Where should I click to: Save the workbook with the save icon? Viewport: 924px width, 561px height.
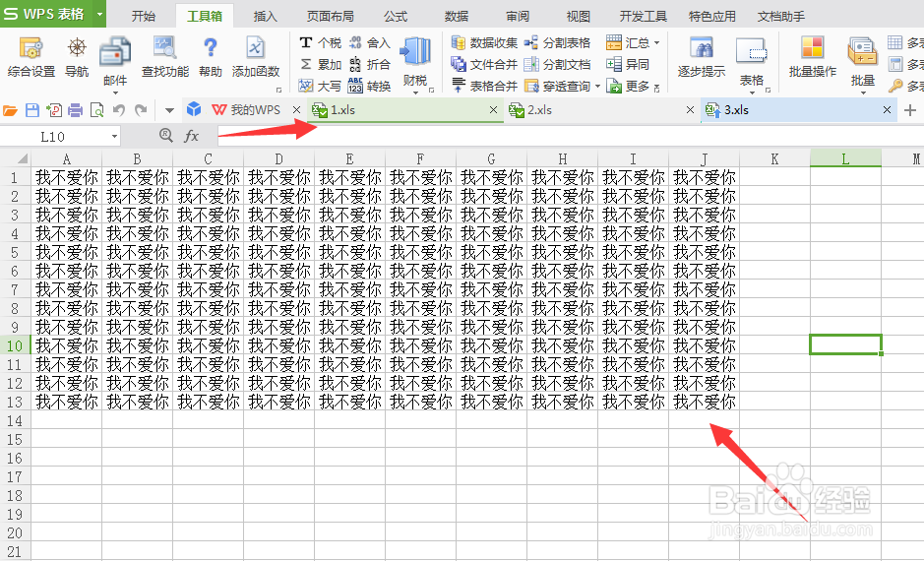tap(32, 110)
